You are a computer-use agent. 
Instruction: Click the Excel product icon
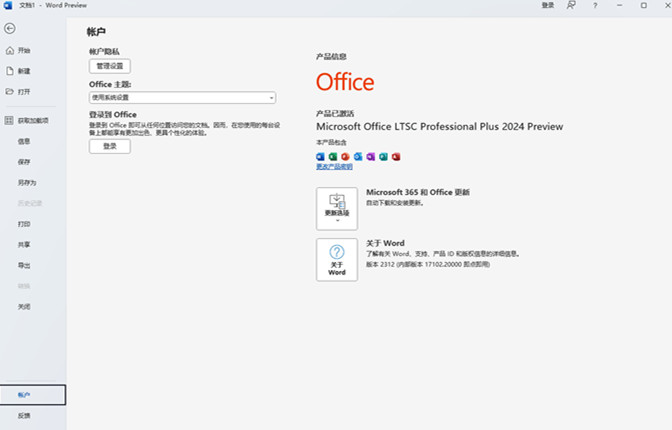(333, 156)
